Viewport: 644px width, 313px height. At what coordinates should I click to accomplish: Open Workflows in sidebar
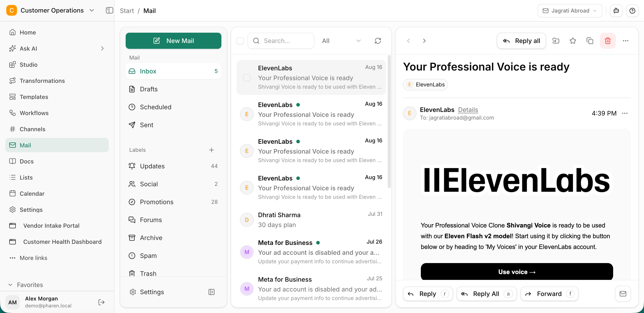[57, 113]
